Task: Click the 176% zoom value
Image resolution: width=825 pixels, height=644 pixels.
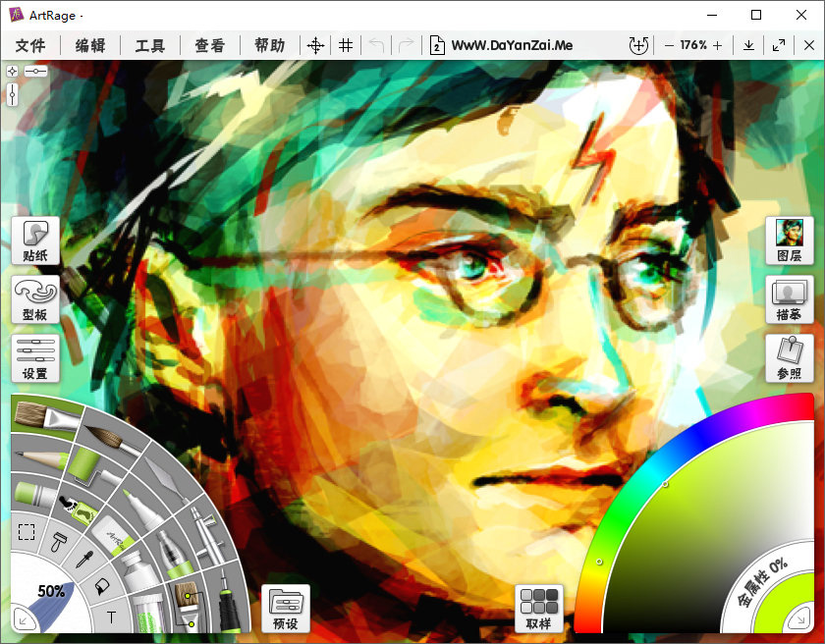Action: click(x=693, y=45)
